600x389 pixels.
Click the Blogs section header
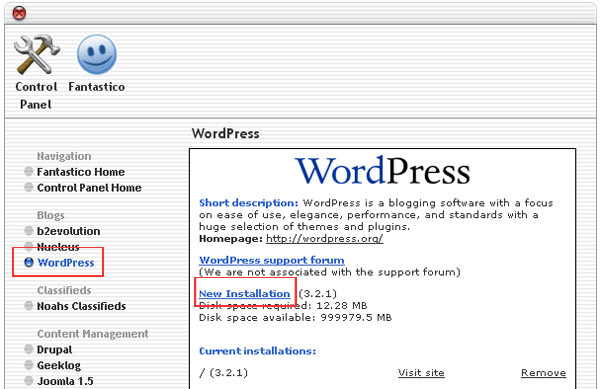point(51,215)
